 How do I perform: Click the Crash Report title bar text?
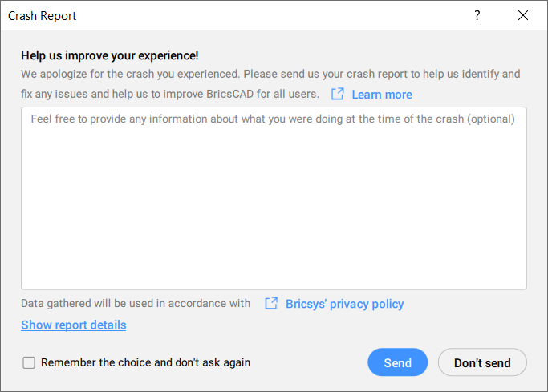click(43, 15)
